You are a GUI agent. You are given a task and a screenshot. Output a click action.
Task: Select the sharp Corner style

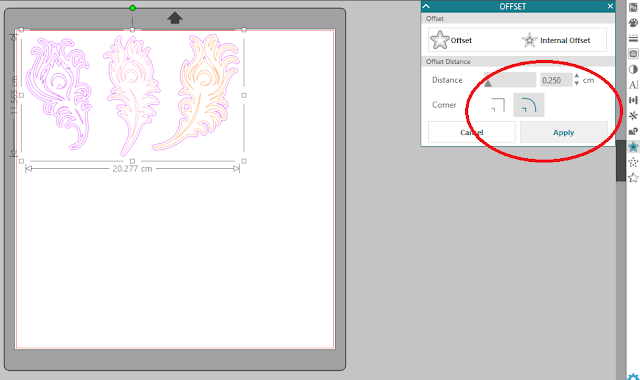(498, 105)
